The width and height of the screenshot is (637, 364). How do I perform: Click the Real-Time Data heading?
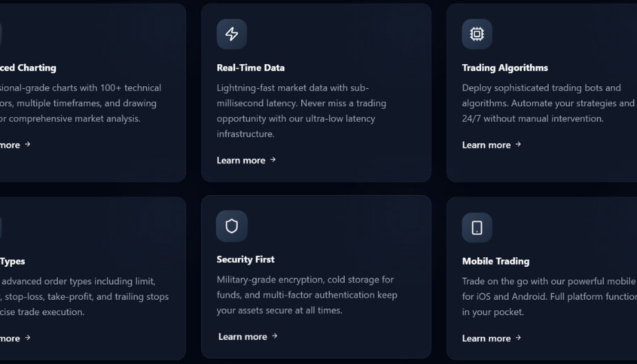[x=250, y=68]
